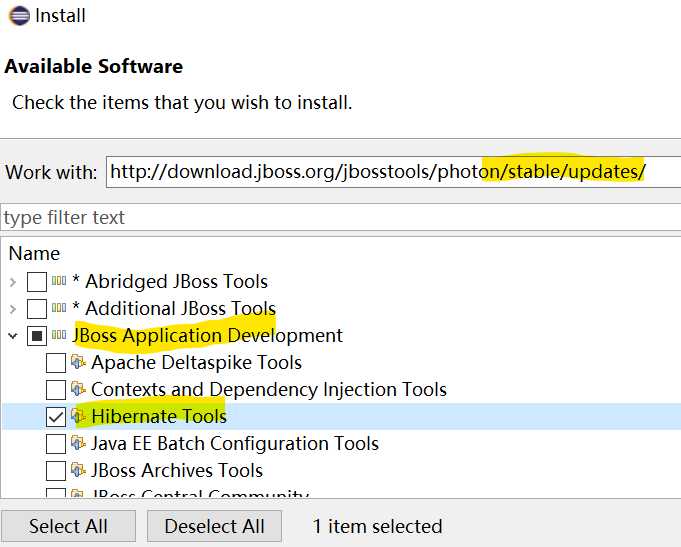The width and height of the screenshot is (681, 547).
Task: Click the feature icon next to JBoss Archives Tools
Action: tap(78, 470)
